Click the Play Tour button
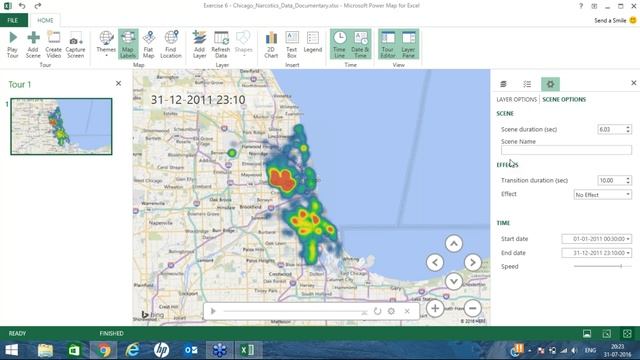Viewport: 640px width, 360px height. 13,44
